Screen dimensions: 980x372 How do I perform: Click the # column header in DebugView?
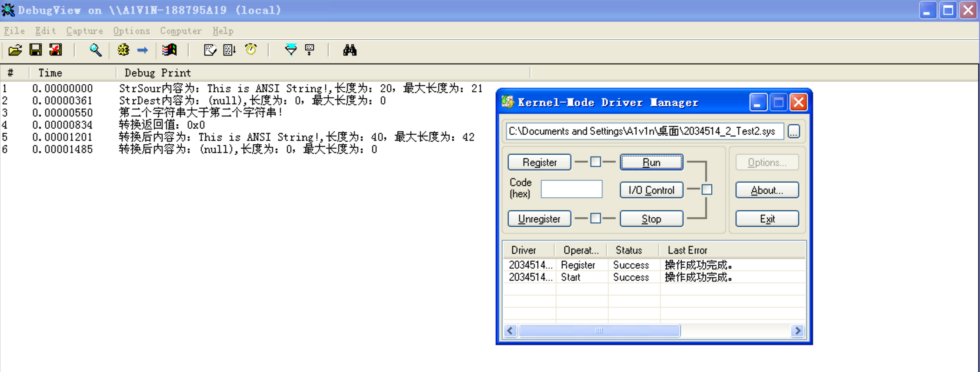click(14, 73)
